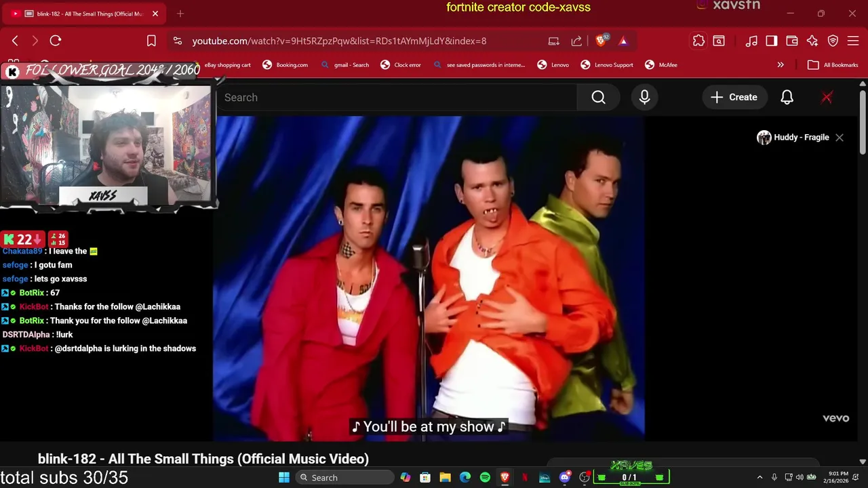Submit YouTube search magnifier button
868x488 pixels.
(598, 98)
